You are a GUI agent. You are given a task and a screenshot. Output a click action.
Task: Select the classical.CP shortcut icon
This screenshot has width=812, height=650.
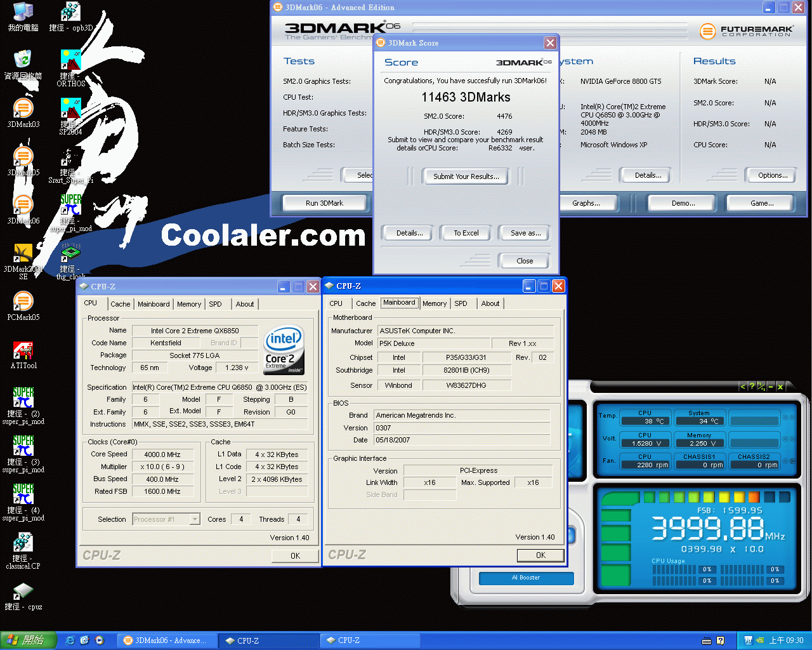(x=23, y=551)
